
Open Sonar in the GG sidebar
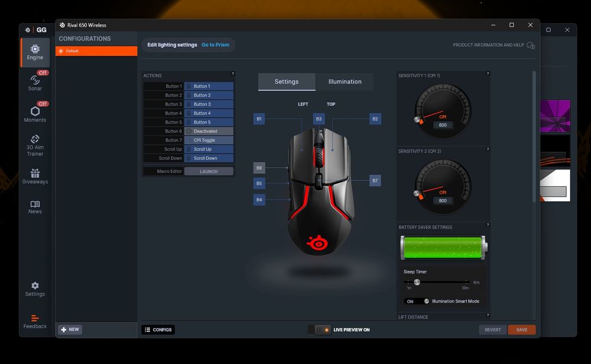point(35,82)
